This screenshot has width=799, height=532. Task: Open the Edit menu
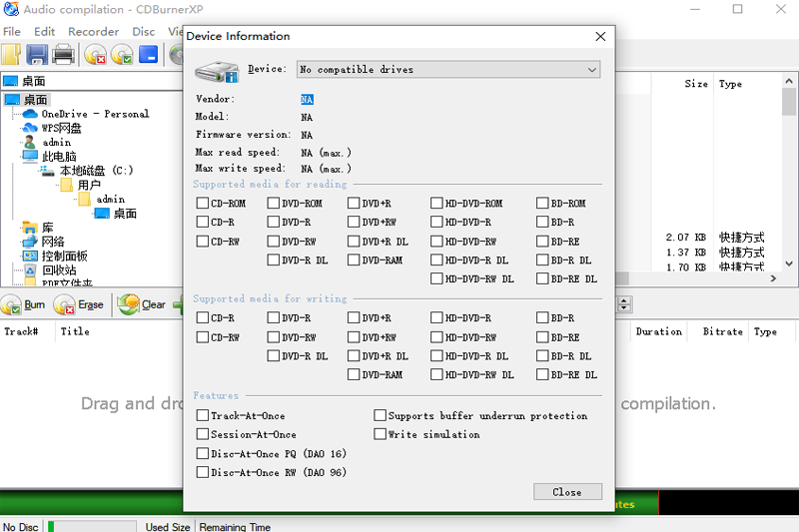(44, 32)
